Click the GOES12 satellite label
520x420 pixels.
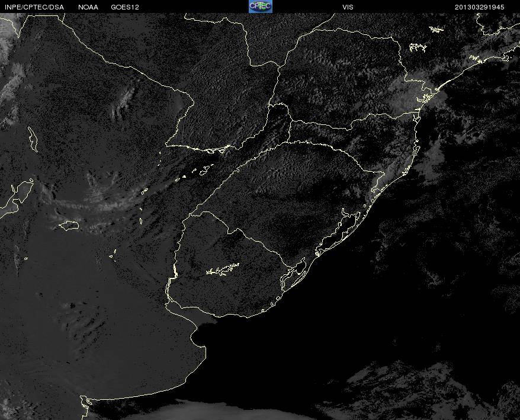125,7
